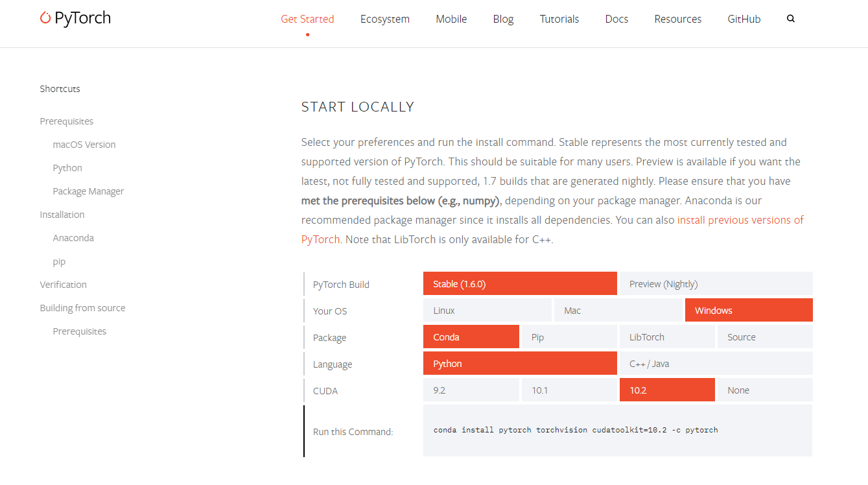Viewport: 868px width, 485px height.
Task: Click the CUDA row label
Action: (x=325, y=391)
